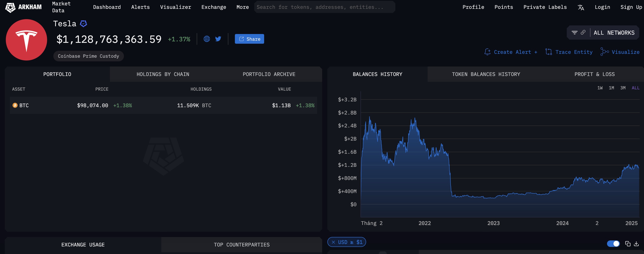Open Market Data menu
The width and height of the screenshot is (644, 254).
pyautogui.click(x=61, y=7)
